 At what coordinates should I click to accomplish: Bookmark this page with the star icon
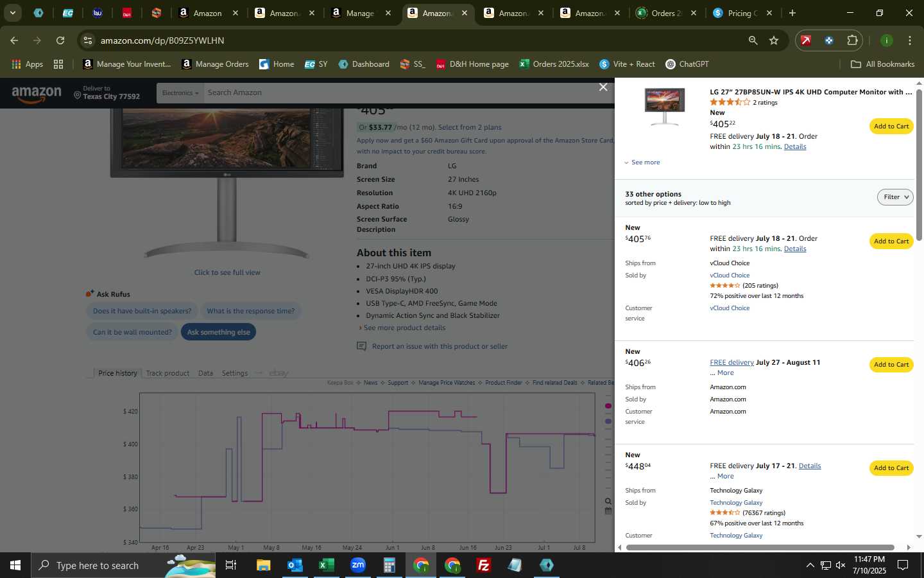pos(774,40)
